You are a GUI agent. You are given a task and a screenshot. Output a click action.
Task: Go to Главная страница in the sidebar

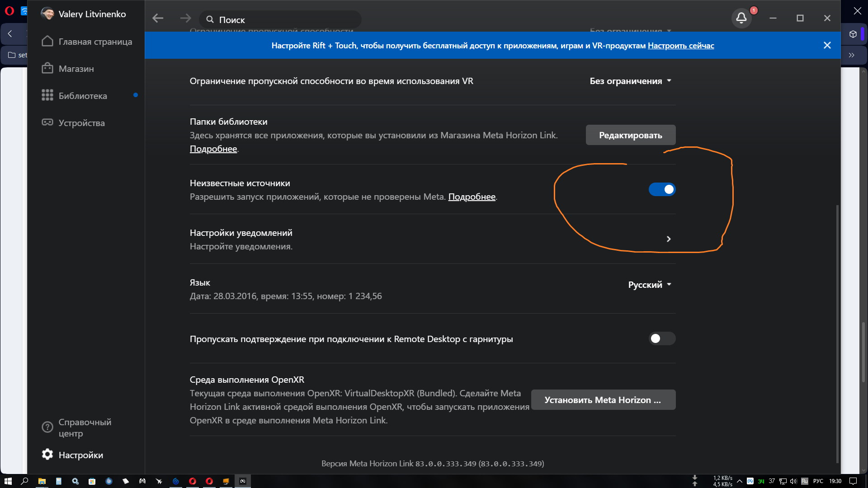(x=86, y=42)
